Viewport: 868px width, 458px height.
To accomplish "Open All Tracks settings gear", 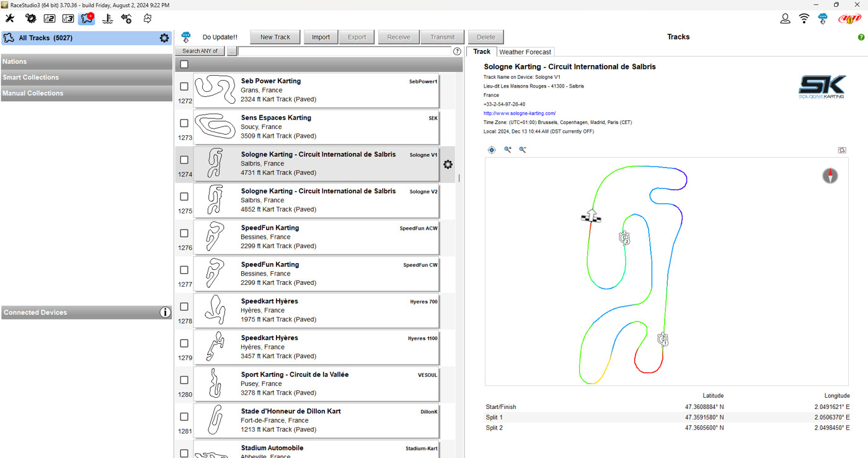I will 164,38.
